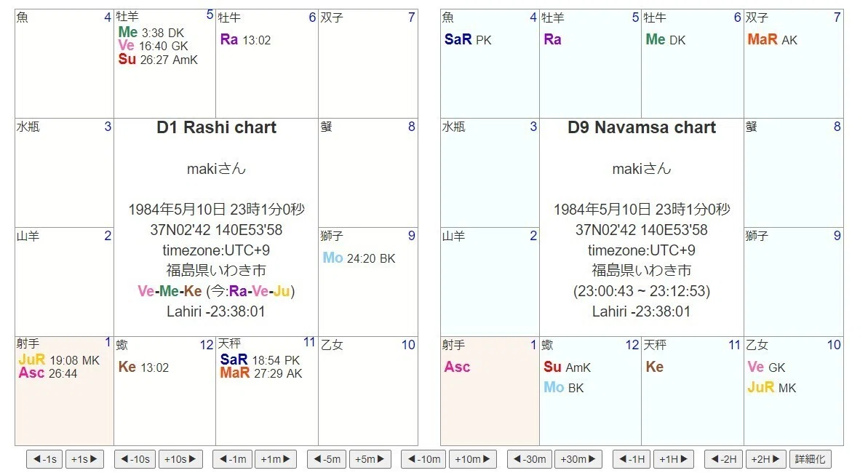This screenshot has height=473, width=868.
Task: Click 'Lahiri -23:38:01' in D1 chart
Action: (x=216, y=311)
